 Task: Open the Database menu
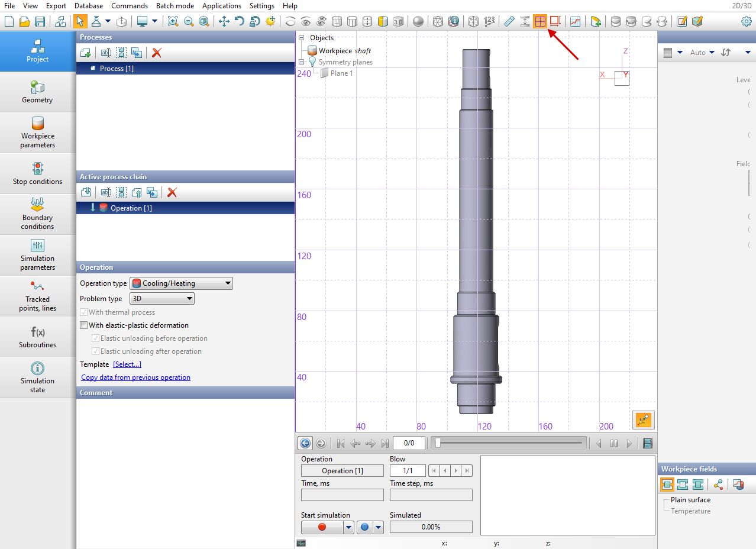point(89,6)
